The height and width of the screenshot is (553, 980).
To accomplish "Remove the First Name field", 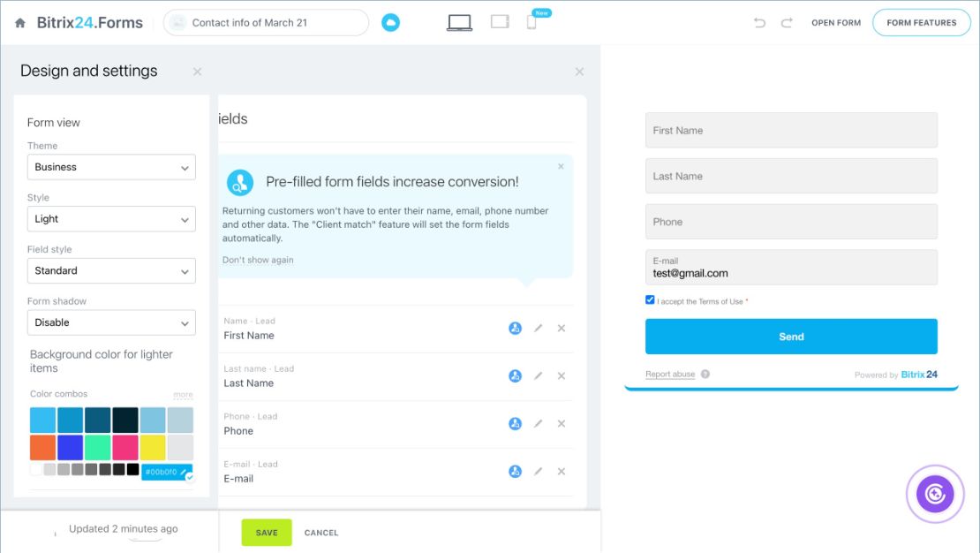I will [x=562, y=328].
